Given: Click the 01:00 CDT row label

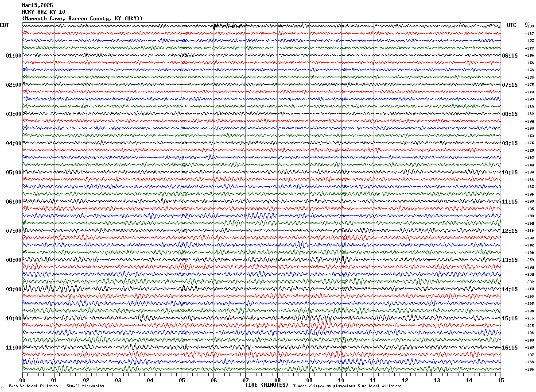Looking at the screenshot, I should [x=13, y=56].
